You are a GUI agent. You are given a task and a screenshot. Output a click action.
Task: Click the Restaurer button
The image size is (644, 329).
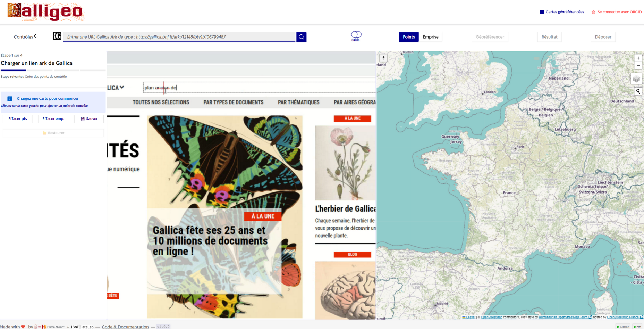(53, 133)
